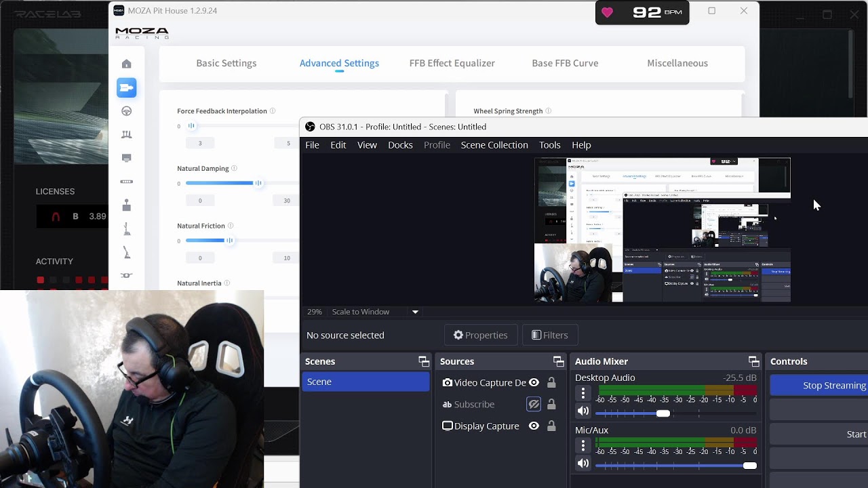Hide the Display Capture source

(534, 426)
